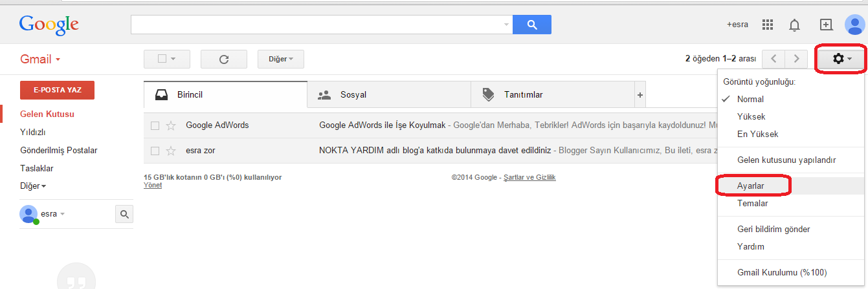This screenshot has height=289, width=868.
Task: Switch to the Birincil tab
Action: 225,95
